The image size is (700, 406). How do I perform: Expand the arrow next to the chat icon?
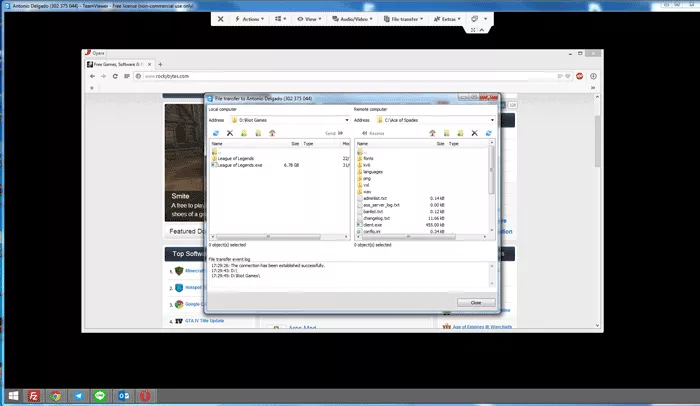coord(486,19)
